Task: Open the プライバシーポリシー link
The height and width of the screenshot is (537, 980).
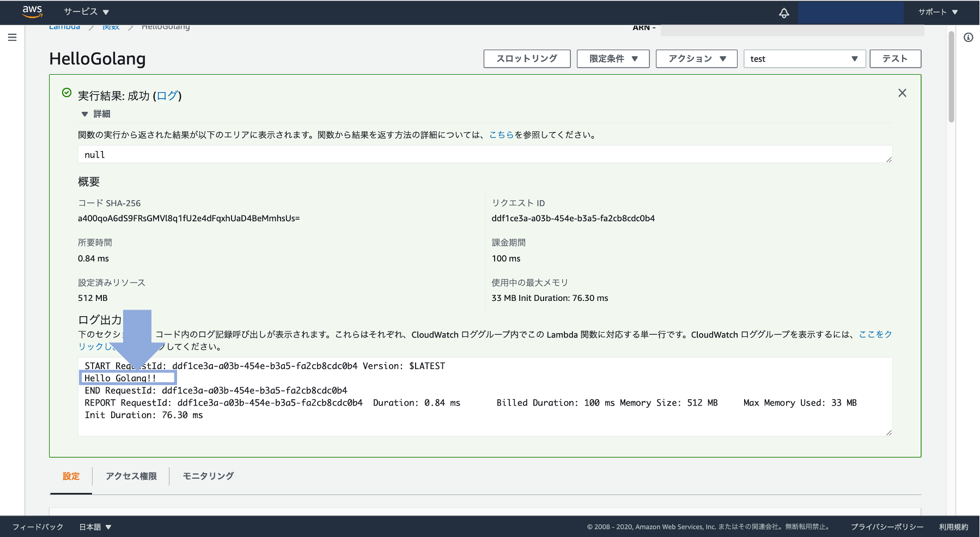Action: [x=887, y=527]
